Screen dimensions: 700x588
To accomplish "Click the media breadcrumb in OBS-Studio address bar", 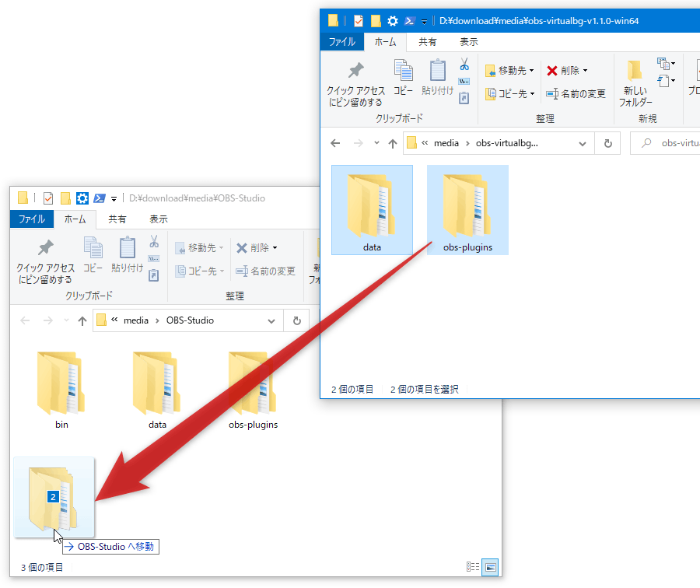I will pyautogui.click(x=135, y=320).
